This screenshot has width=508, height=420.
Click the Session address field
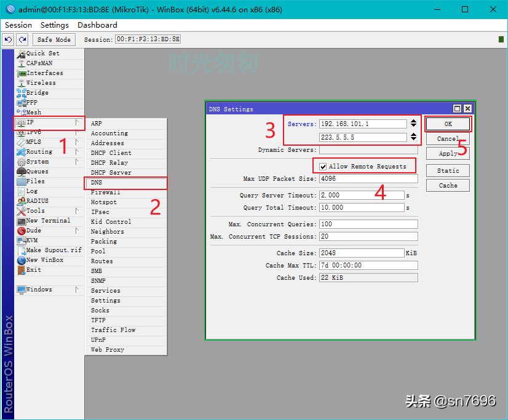pos(148,39)
